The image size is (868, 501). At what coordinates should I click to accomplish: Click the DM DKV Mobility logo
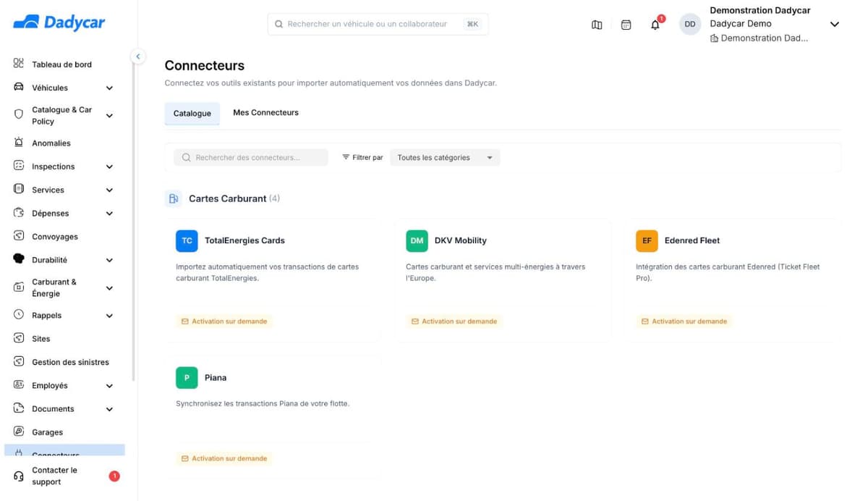tap(417, 240)
